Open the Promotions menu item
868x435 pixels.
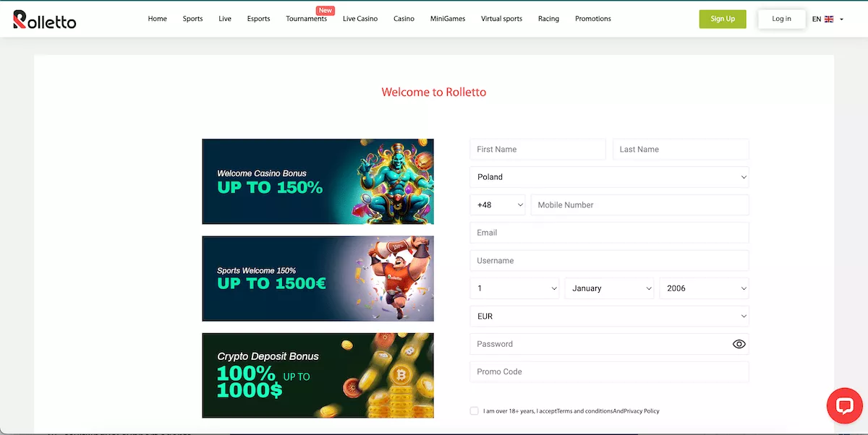pyautogui.click(x=593, y=19)
